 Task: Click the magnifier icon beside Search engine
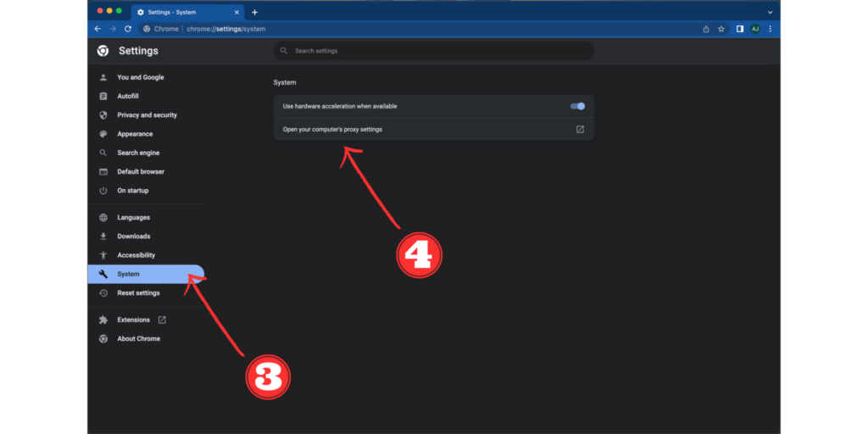103,153
